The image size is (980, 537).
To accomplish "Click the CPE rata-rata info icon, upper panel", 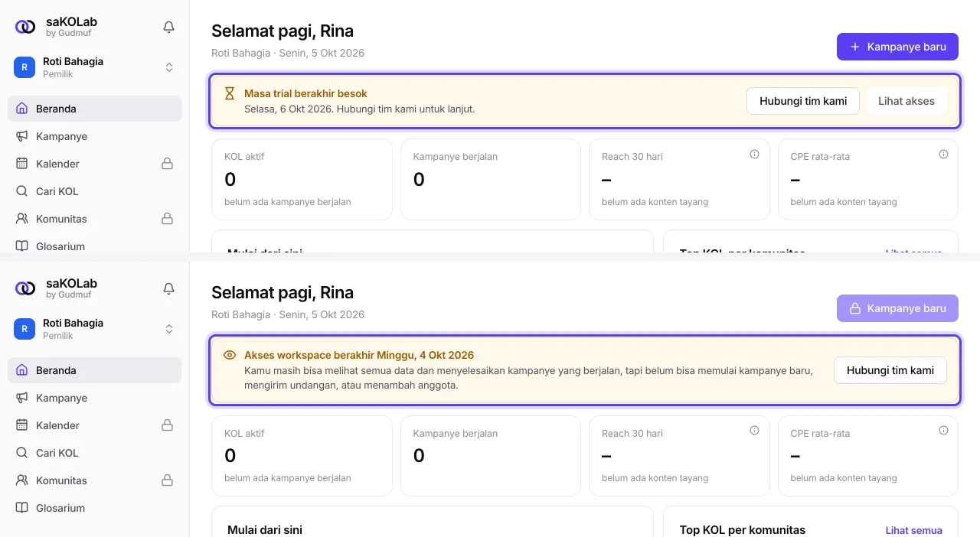I will point(943,154).
